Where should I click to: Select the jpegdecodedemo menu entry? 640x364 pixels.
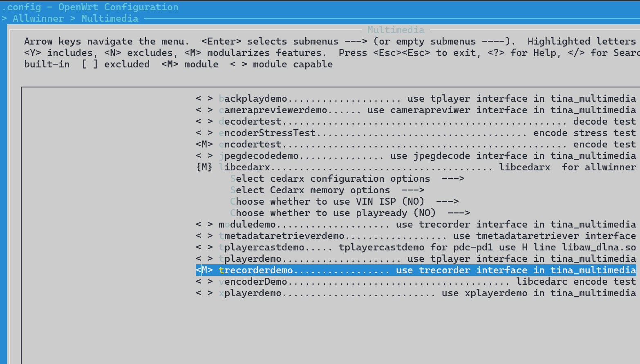[x=416, y=156]
